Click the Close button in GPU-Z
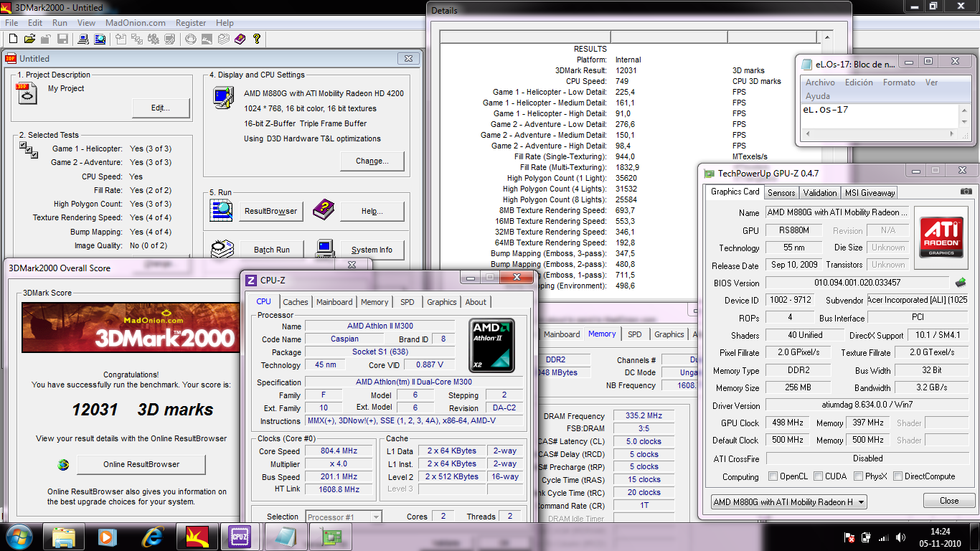The image size is (980, 551). point(948,501)
